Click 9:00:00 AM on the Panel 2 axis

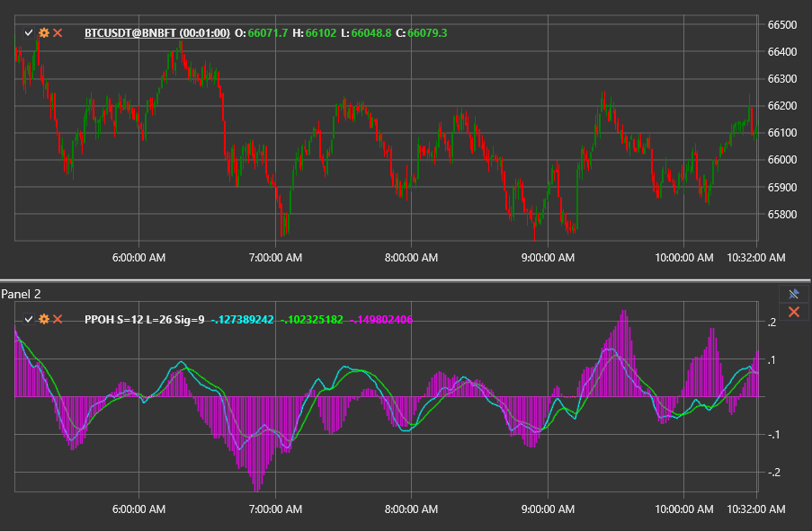tap(548, 509)
